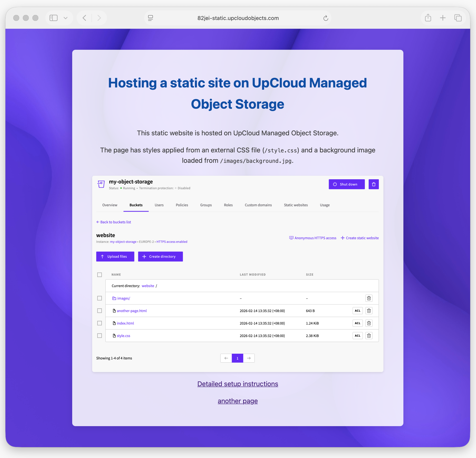Viewport: 476px width, 458px height.
Task: Click the next page arrow in pagination
Action: coord(249,358)
